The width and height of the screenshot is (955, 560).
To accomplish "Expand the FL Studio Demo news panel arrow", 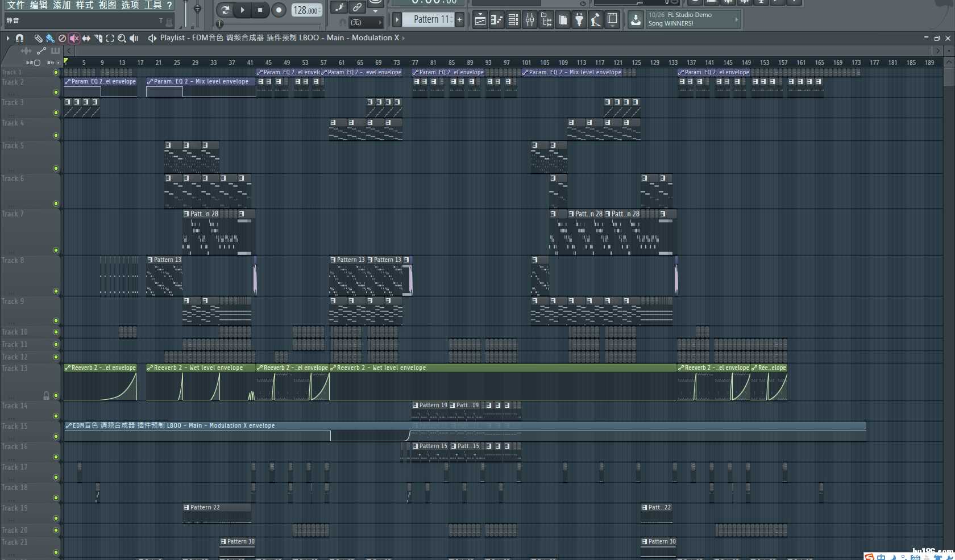I will [x=736, y=20].
